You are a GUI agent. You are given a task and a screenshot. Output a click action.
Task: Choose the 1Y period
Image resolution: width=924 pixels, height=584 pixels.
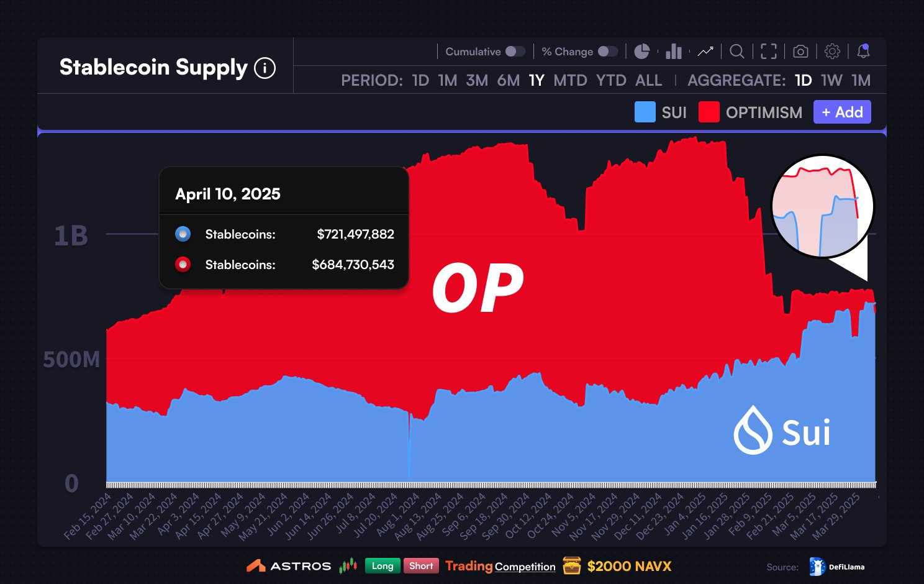click(537, 81)
